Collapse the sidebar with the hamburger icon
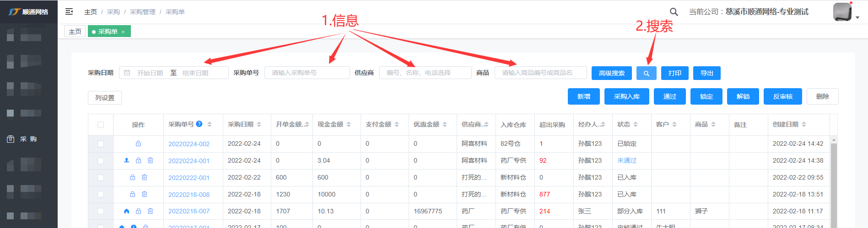The width and height of the screenshot is (868, 228). pyautogui.click(x=69, y=11)
